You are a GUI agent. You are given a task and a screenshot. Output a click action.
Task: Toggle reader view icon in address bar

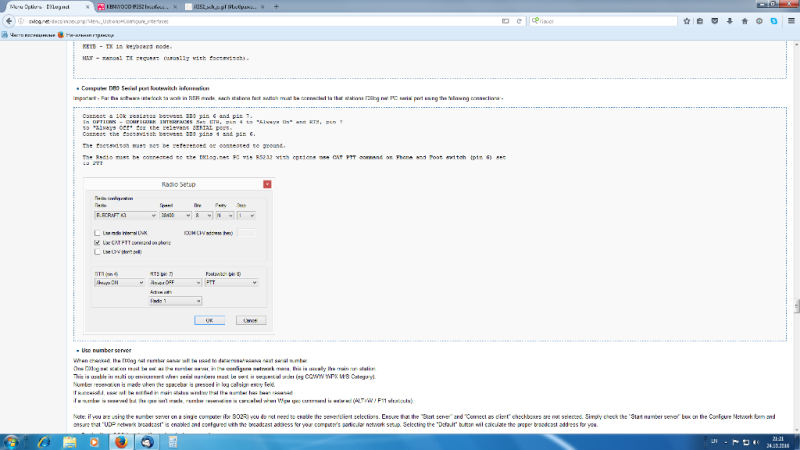[505, 21]
